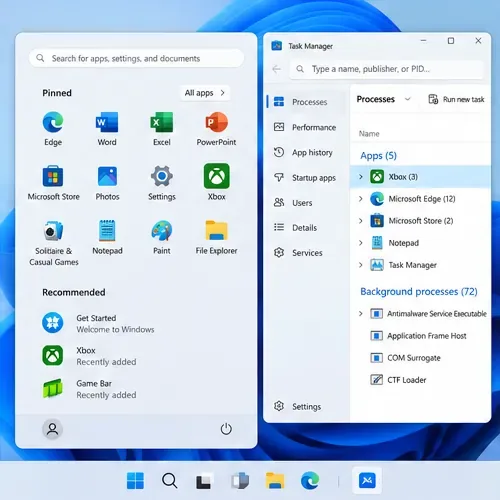Open recently added Game Bar
The width and height of the screenshot is (500, 500).
point(89,389)
